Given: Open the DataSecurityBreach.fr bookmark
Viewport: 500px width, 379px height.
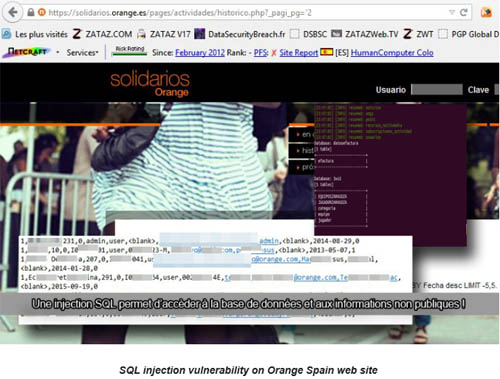Looking at the screenshot, I should click(240, 34).
